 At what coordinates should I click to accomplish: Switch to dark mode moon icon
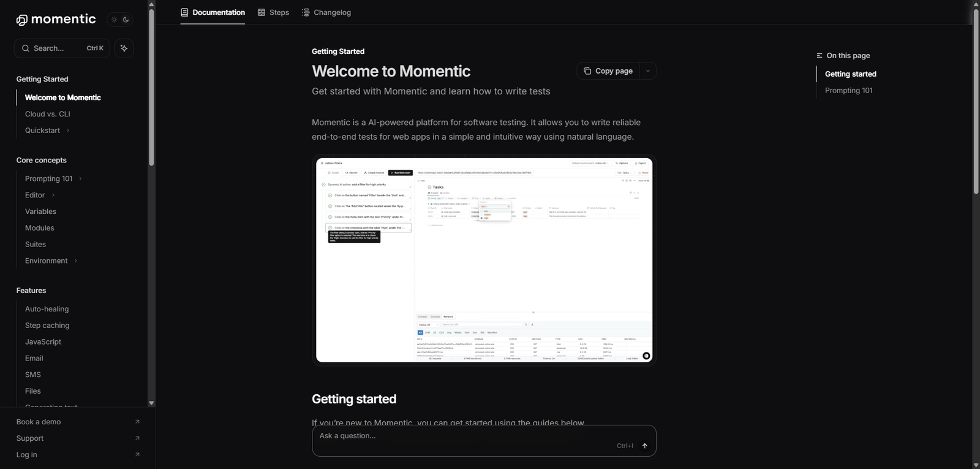(x=126, y=20)
